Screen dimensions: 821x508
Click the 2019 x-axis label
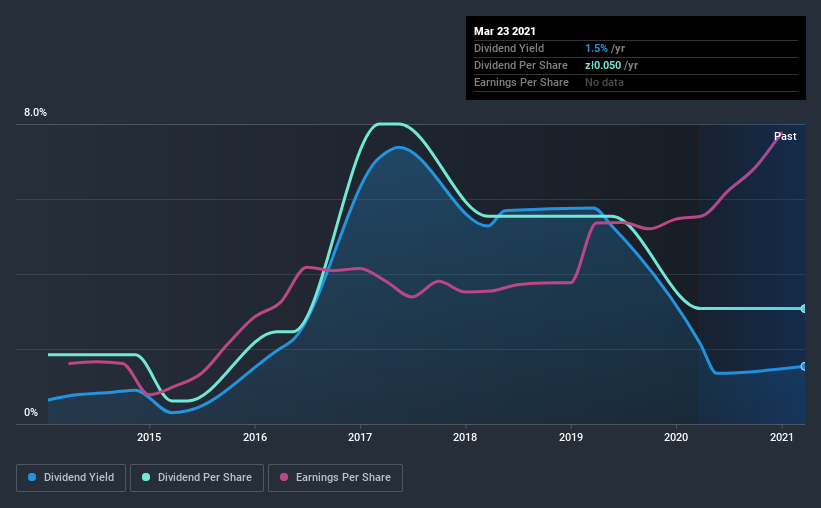(x=571, y=437)
